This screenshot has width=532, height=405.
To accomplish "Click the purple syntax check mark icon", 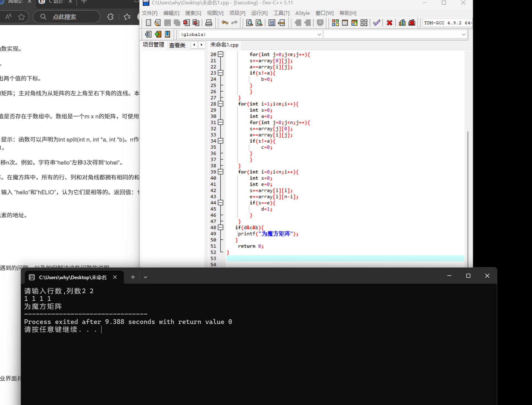I will [x=377, y=23].
